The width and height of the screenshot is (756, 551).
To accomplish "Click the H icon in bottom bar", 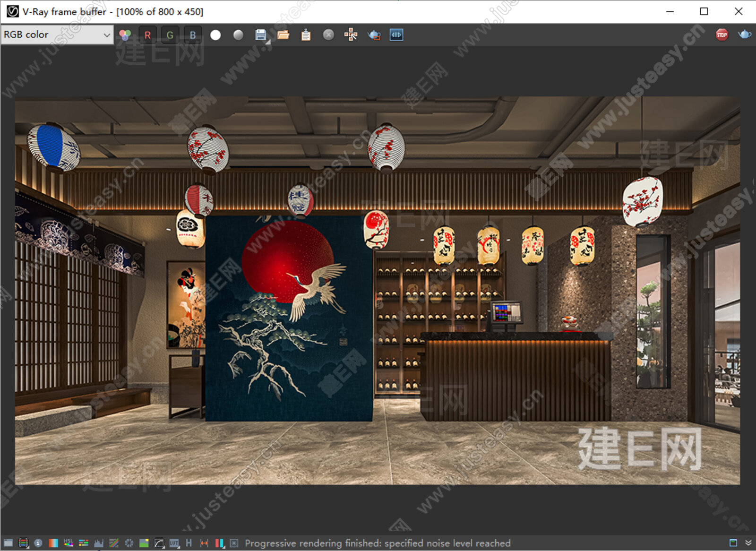I will [189, 543].
